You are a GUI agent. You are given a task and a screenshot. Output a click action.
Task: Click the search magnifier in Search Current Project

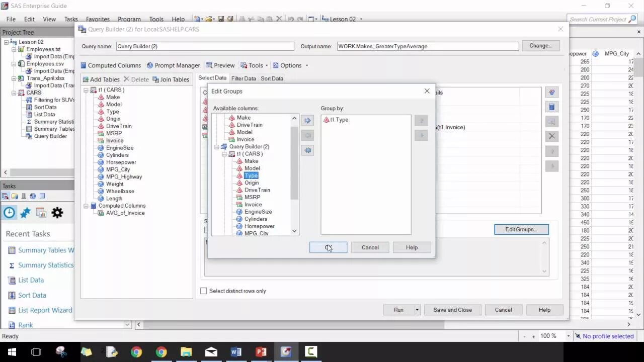click(632, 19)
